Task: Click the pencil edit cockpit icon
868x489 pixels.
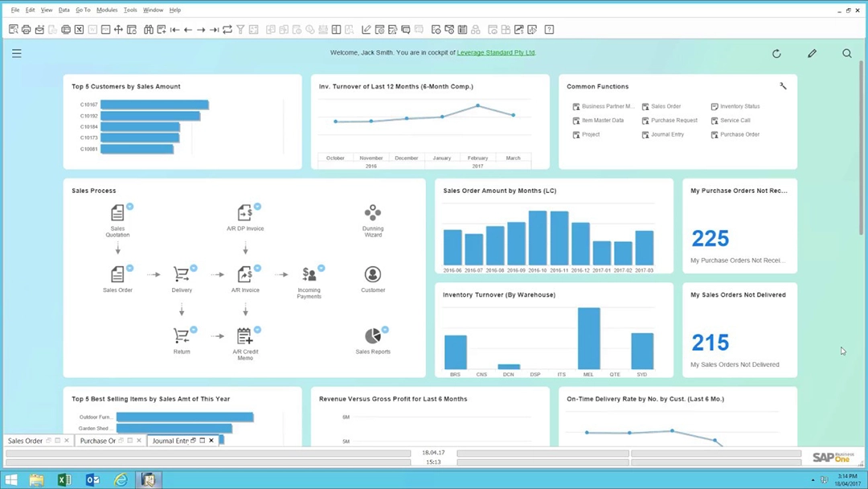Action: (812, 54)
